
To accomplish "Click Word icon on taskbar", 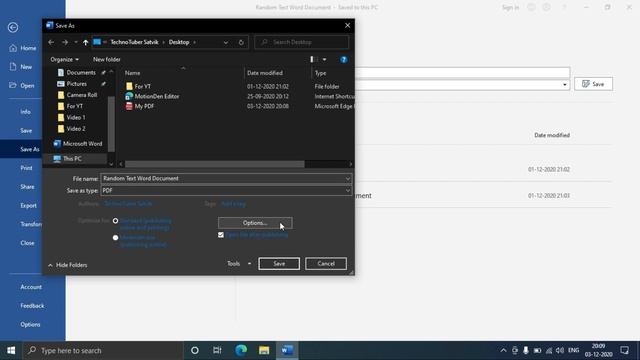I will (287, 351).
